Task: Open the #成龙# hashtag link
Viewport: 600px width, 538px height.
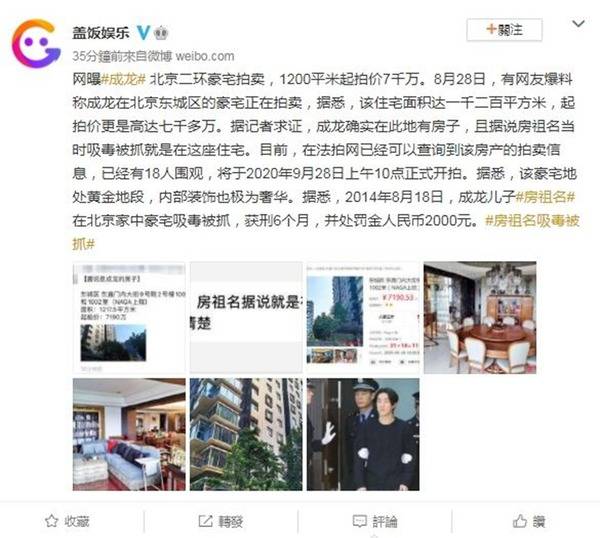Action: click(124, 79)
